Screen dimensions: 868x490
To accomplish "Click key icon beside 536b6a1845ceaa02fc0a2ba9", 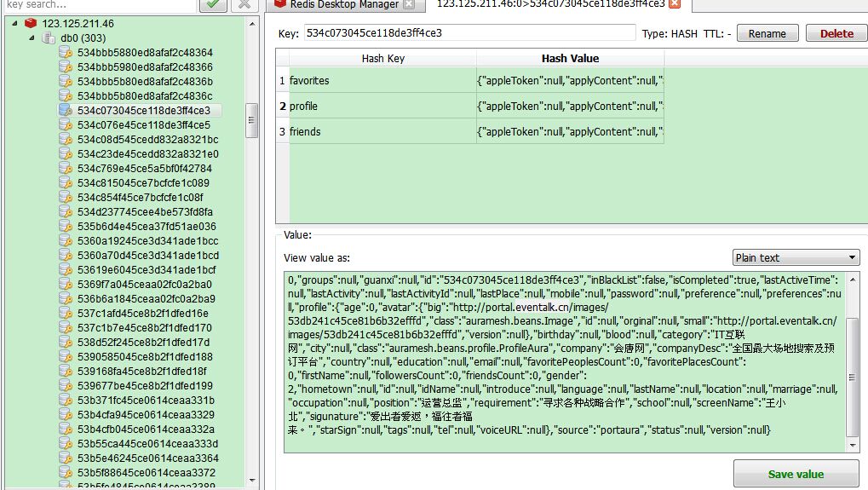I will (66, 299).
